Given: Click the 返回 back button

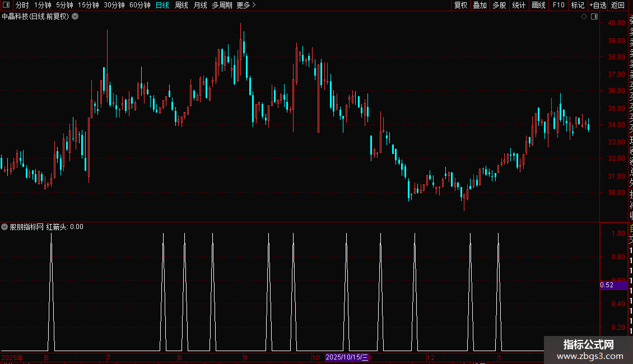Looking at the screenshot, I should coord(618,5).
